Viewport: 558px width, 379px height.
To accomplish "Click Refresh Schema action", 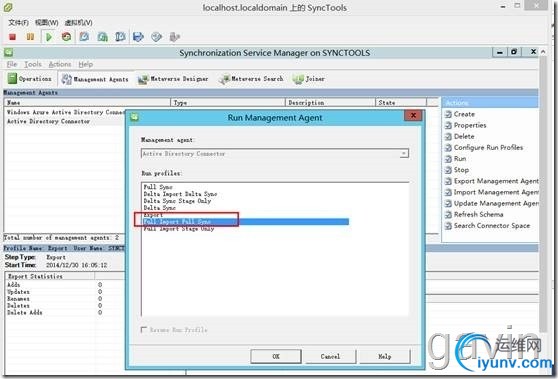I will [478, 214].
